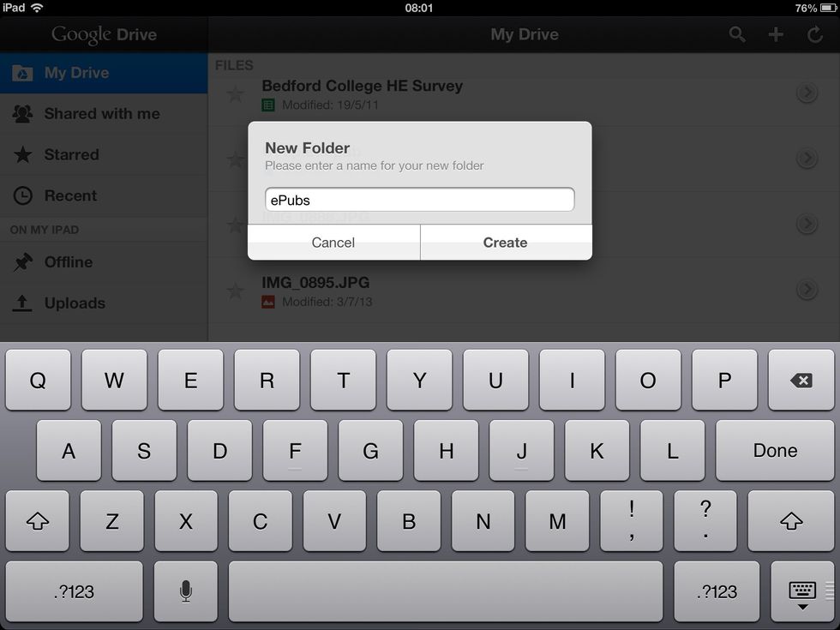The height and width of the screenshot is (630, 840).
Task: Open the IMG_0895.JPG file
Action: tap(524, 291)
